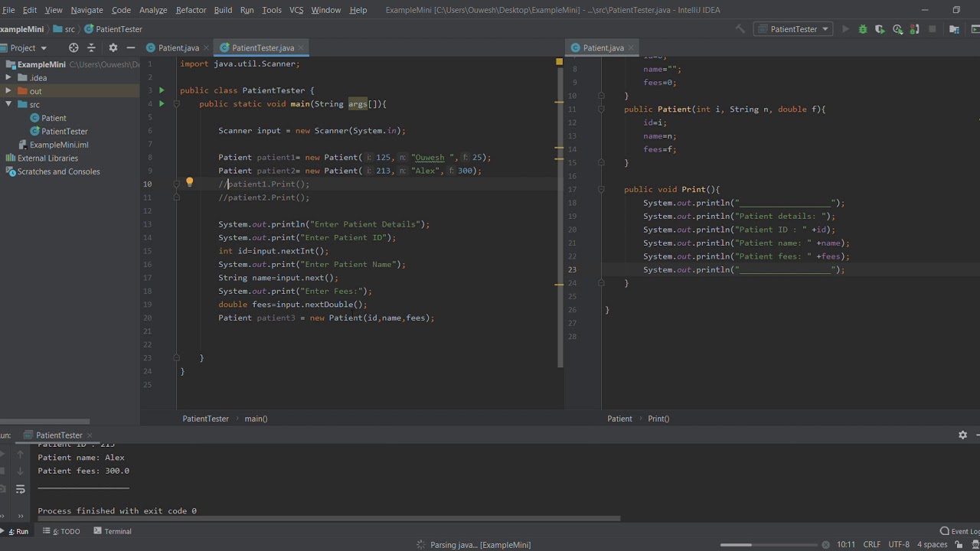Restore the IntelliJ window via title bar button
Viewport: 980px width, 551px height.
coord(956,10)
